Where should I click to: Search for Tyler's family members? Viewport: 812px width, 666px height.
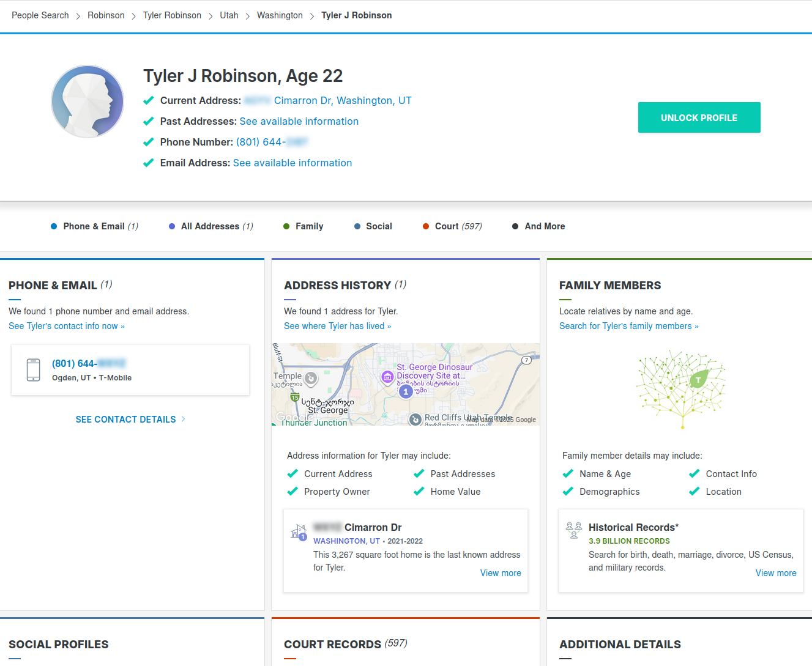[629, 326]
